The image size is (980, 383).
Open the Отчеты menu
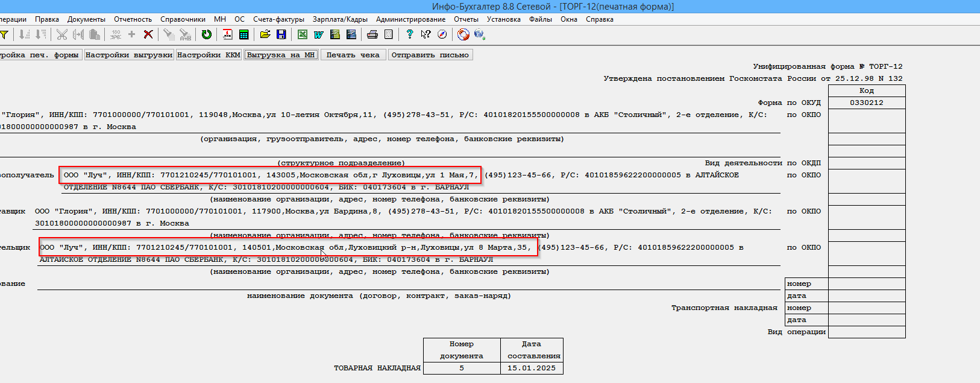(x=466, y=19)
